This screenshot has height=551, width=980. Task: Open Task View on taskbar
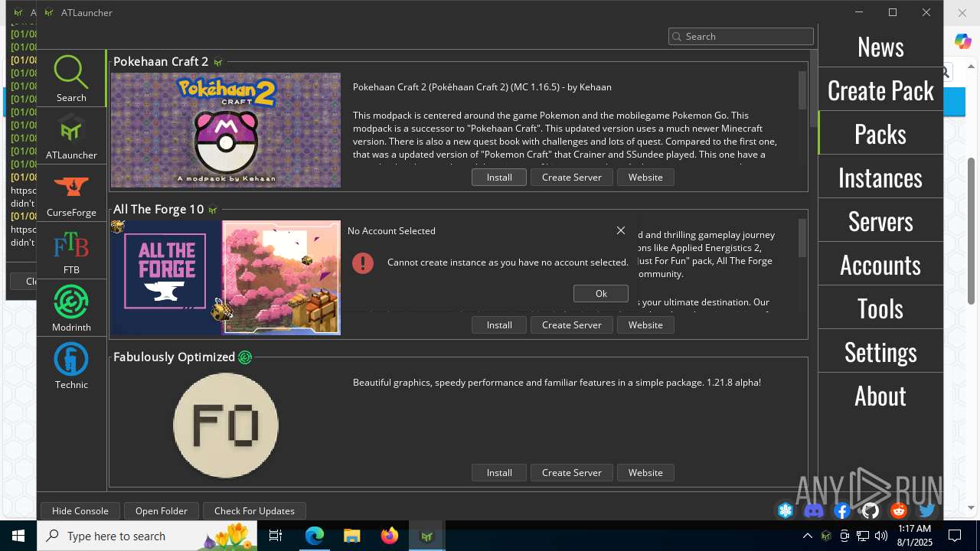point(276,536)
